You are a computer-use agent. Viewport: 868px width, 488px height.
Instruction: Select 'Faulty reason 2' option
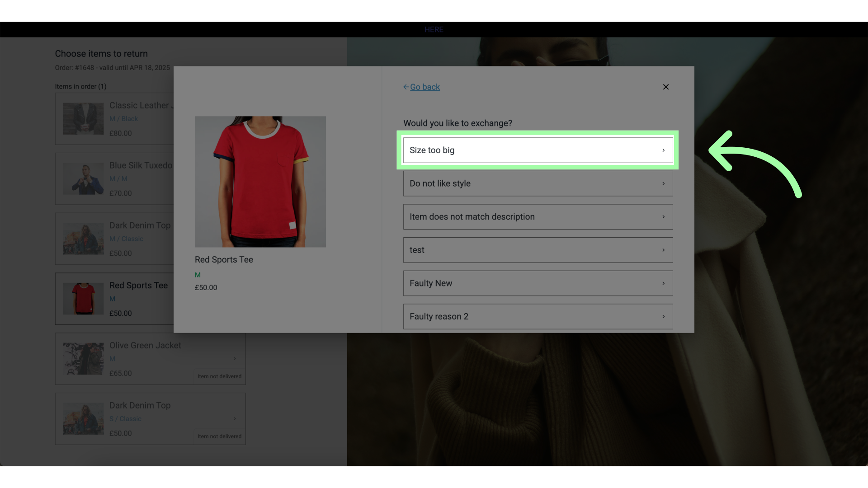[x=538, y=316]
